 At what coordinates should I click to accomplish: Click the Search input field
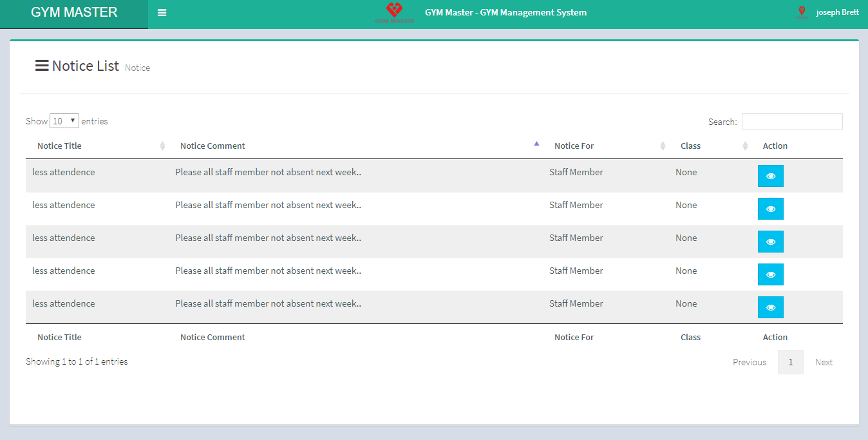tap(791, 121)
